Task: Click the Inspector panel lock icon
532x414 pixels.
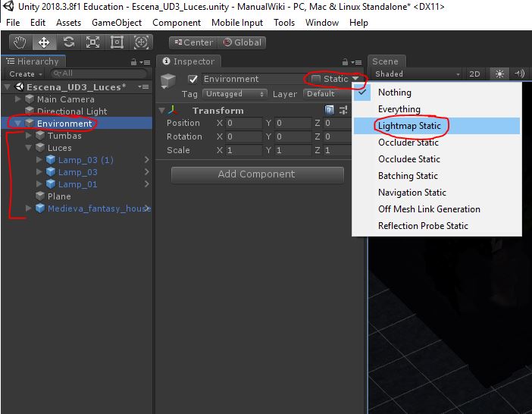Action: [345, 61]
